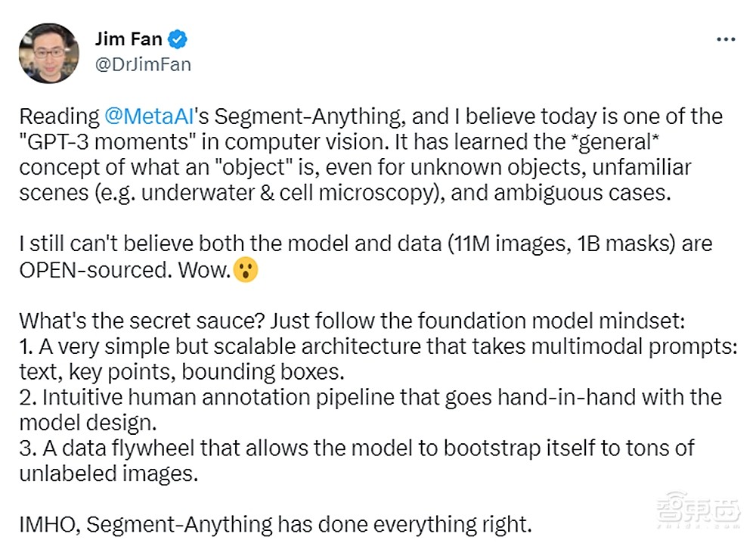756x543 pixels.
Task: Click list item 2 about annotation pipeline
Action: point(370,397)
